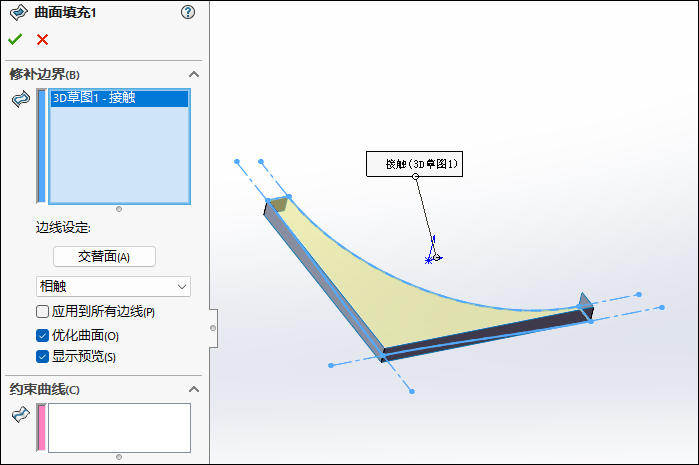
Task: Click the constraint curves selection icon
Action: pyautogui.click(x=20, y=414)
